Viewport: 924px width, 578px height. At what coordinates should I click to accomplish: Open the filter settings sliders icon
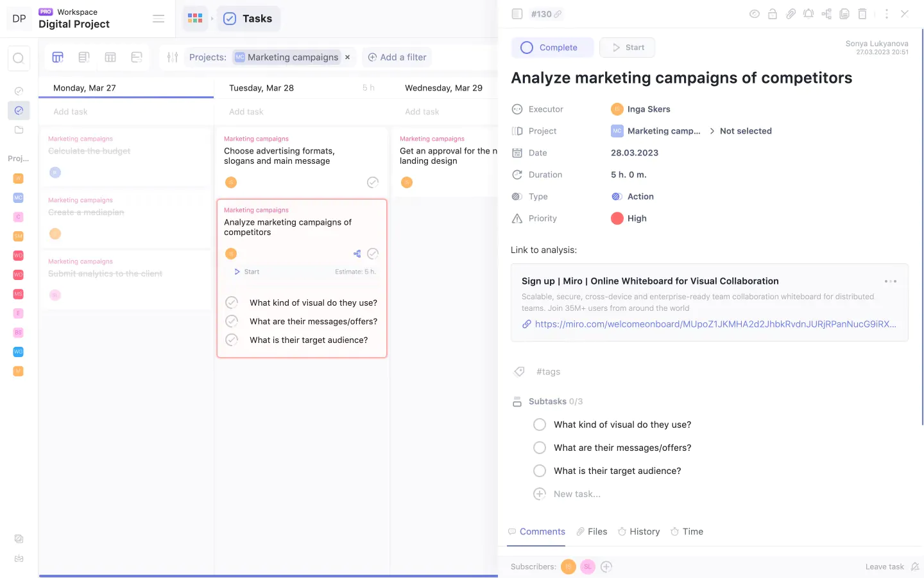(172, 57)
